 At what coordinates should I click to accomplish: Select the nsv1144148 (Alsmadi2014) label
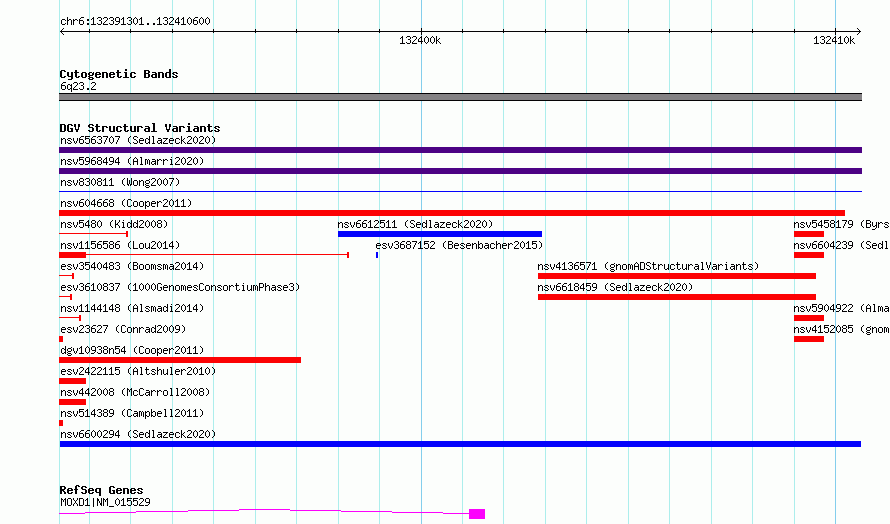pos(132,308)
